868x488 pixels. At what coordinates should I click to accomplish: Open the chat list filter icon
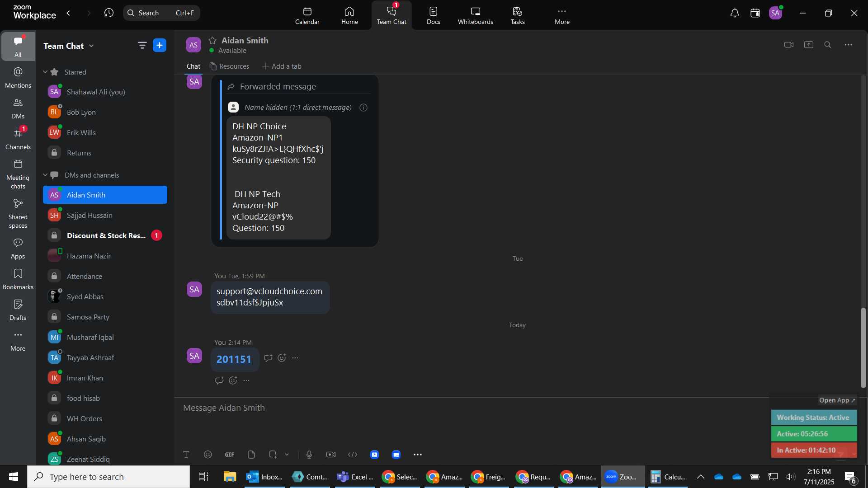[x=142, y=45]
